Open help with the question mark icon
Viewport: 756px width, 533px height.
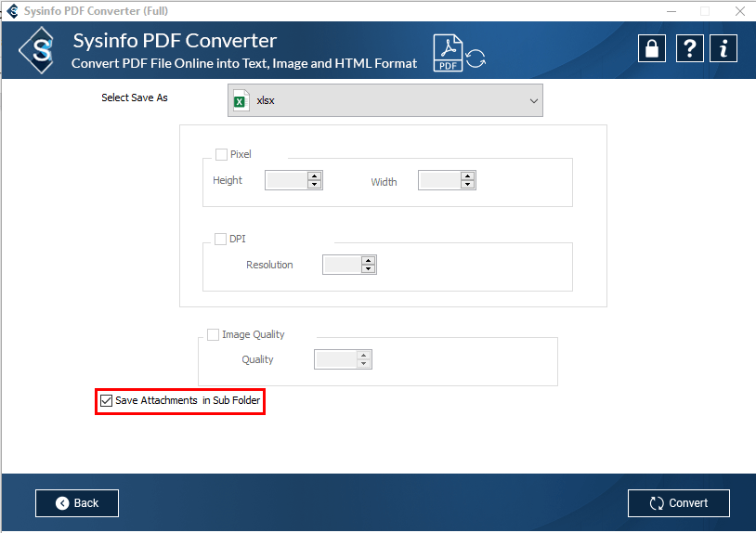[x=689, y=48]
